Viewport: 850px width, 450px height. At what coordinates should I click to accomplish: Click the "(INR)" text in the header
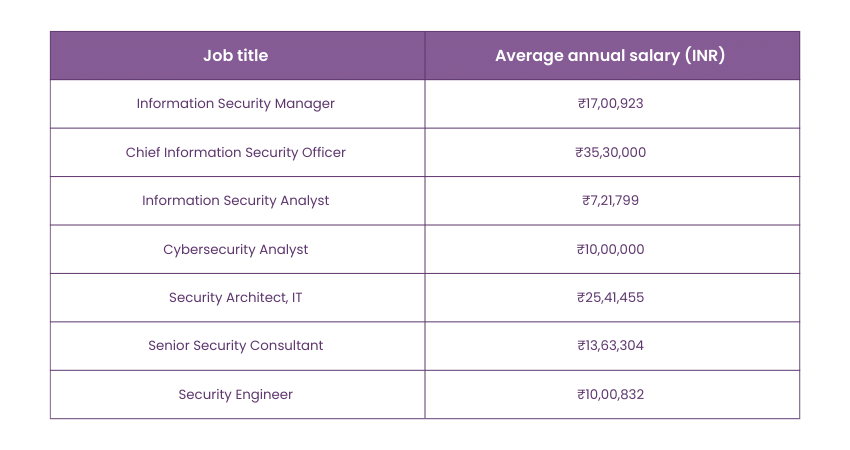coord(705,56)
